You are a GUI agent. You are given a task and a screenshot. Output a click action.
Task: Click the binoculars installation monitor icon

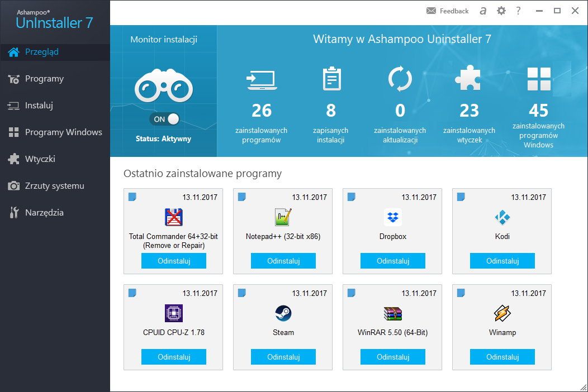[164, 85]
